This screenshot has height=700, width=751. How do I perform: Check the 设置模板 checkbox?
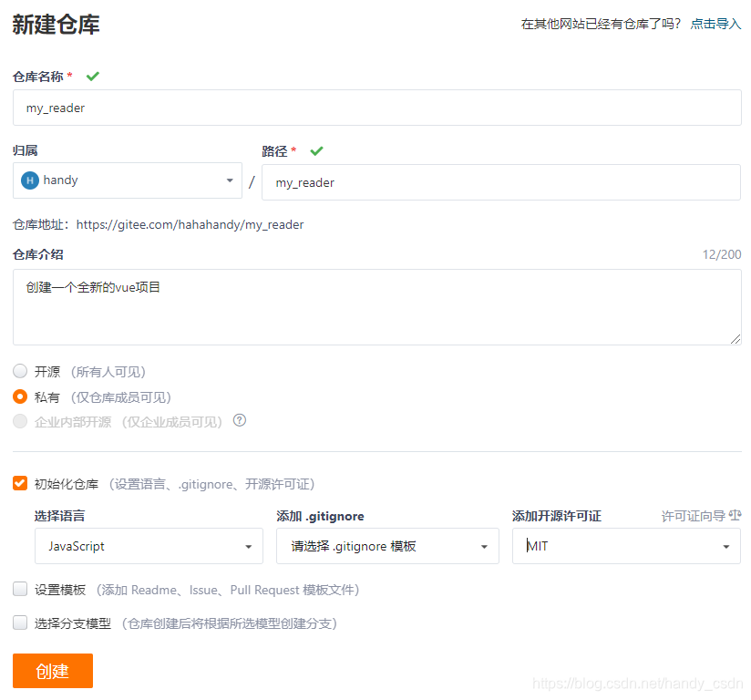click(20, 589)
